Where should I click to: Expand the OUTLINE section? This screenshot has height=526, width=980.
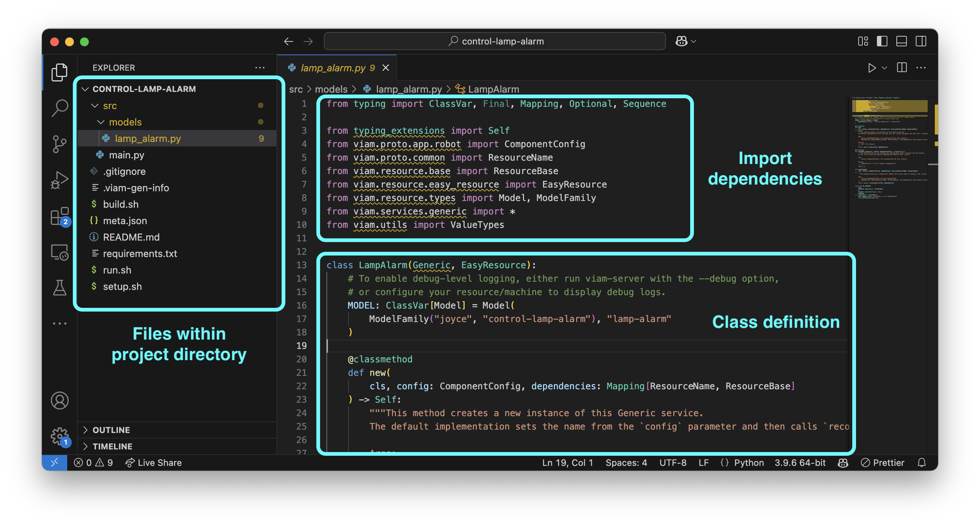click(177, 430)
